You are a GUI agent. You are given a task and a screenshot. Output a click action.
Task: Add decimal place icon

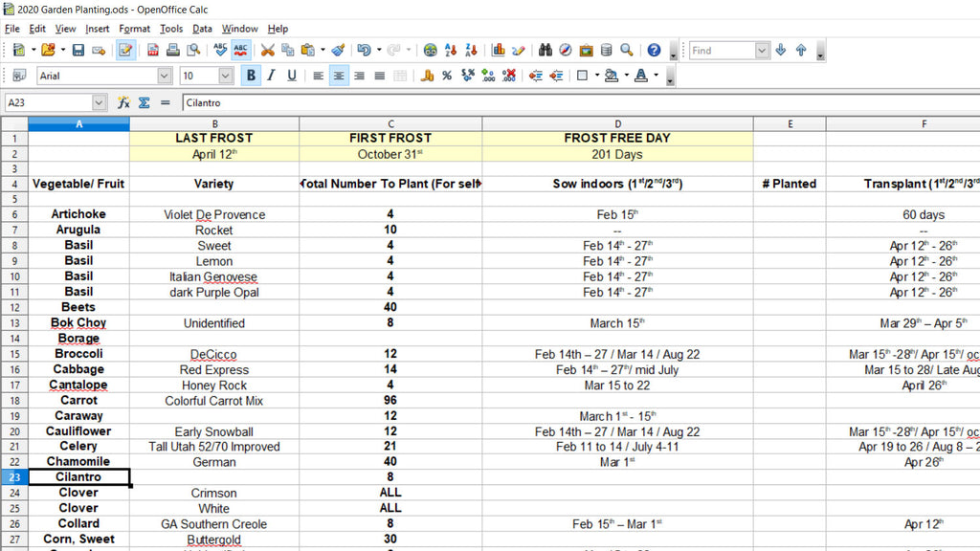click(x=488, y=76)
